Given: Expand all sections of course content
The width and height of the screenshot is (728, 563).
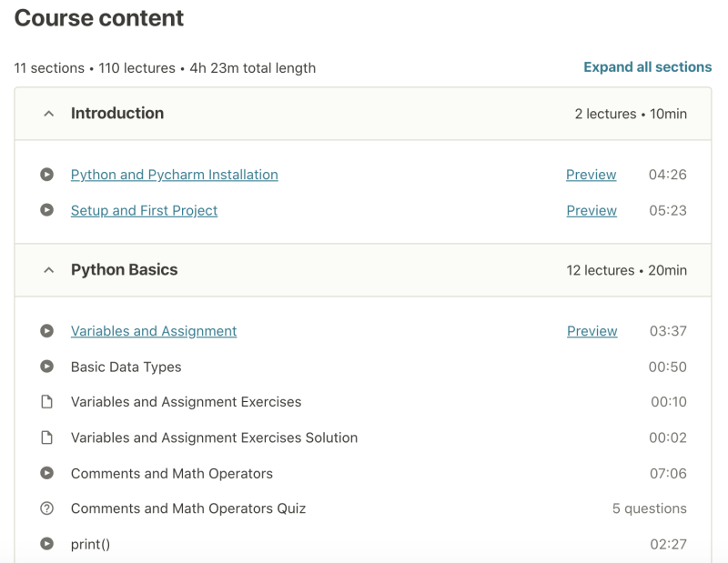Looking at the screenshot, I should pyautogui.click(x=647, y=67).
